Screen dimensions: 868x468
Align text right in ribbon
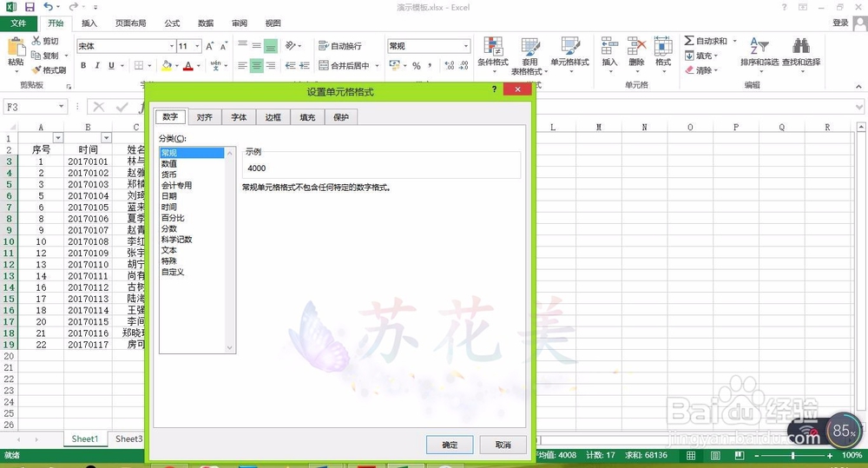[271, 65]
